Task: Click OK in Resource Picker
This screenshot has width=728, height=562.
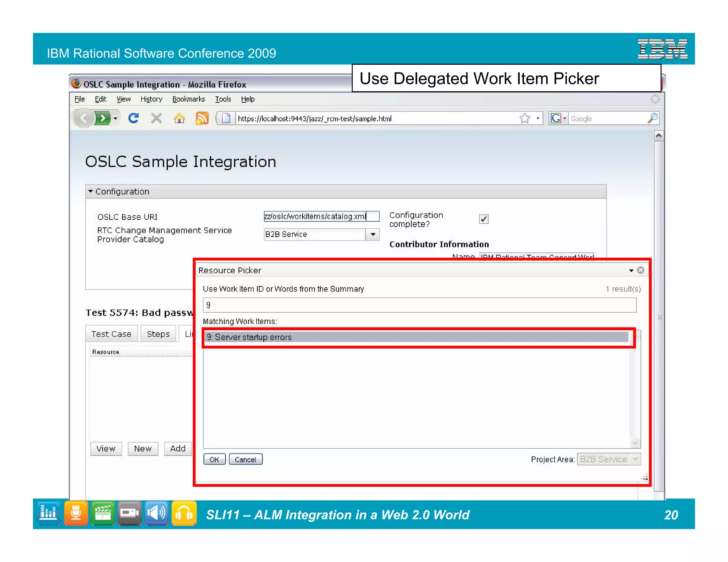Action: point(214,459)
